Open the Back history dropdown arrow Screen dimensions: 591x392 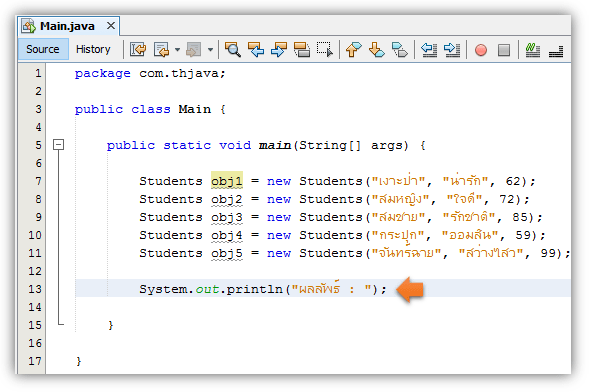[177, 49]
